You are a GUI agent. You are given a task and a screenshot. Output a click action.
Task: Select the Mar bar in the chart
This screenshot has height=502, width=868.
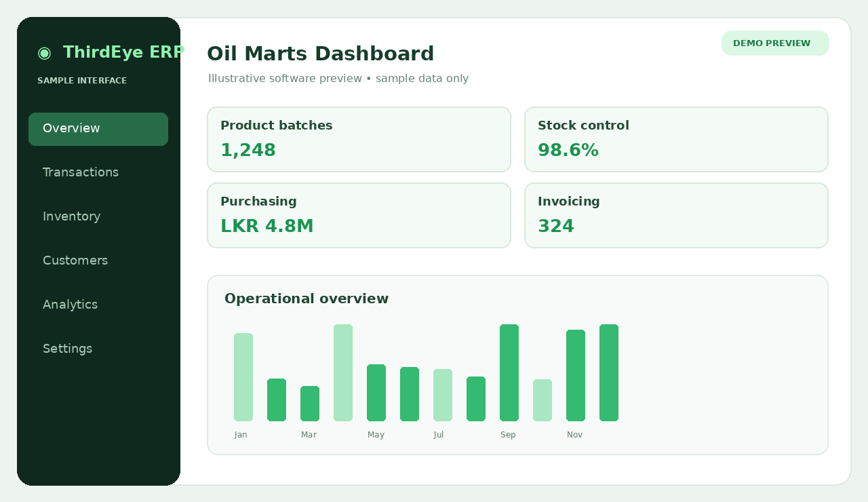pyautogui.click(x=310, y=404)
